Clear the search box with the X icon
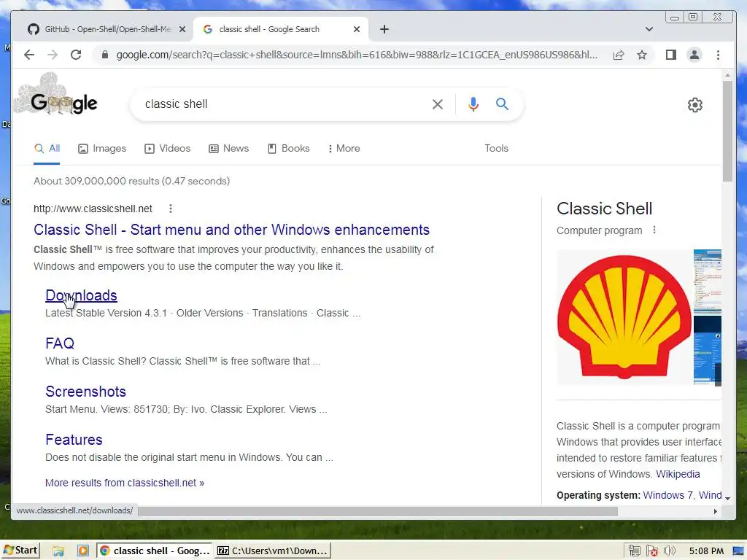This screenshot has height=560, width=747. [438, 104]
